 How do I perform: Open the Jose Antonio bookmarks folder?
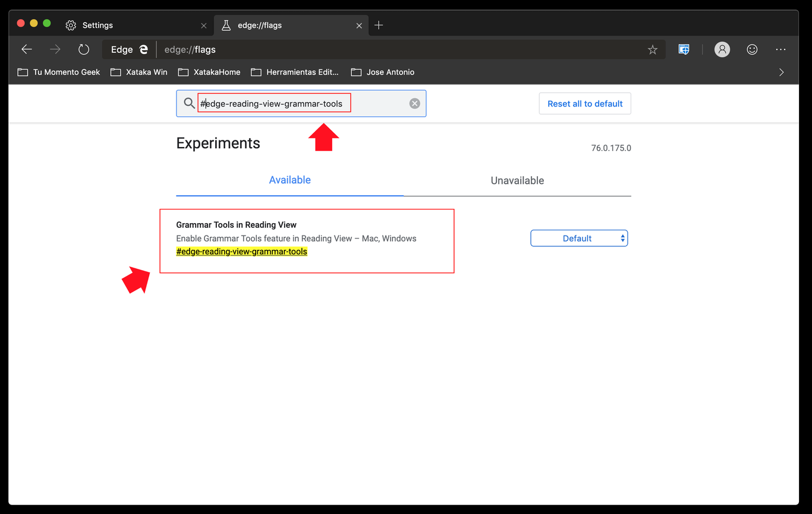pyautogui.click(x=383, y=72)
